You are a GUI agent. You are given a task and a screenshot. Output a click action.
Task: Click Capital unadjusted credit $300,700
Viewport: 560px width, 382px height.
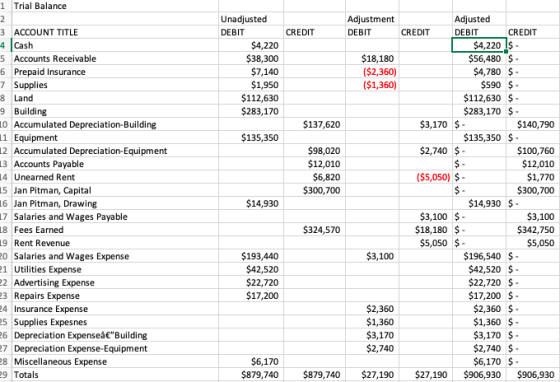[314, 191]
